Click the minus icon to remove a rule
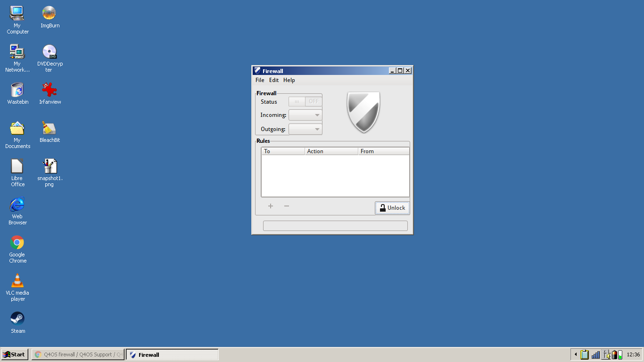The image size is (644, 362). (x=286, y=206)
